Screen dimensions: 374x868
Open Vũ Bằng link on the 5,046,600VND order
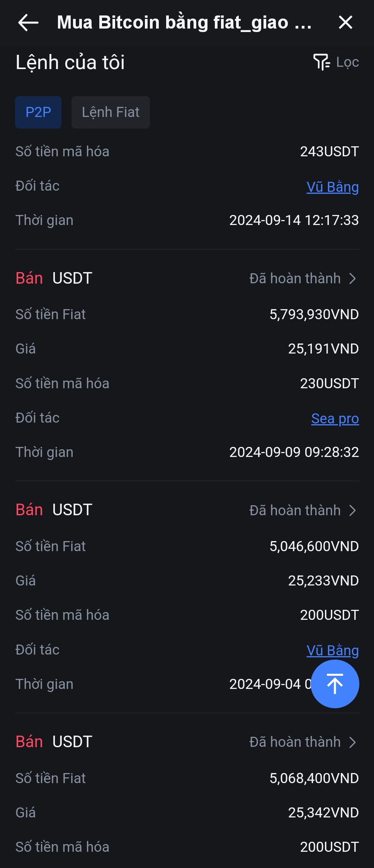[x=332, y=650]
